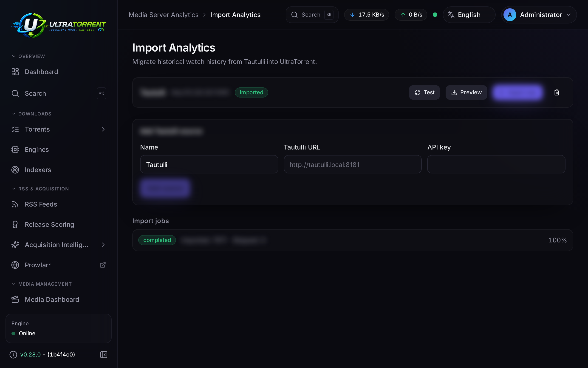Collapse the sidebar with the panel icon
The height and width of the screenshot is (368, 588).
(104, 355)
